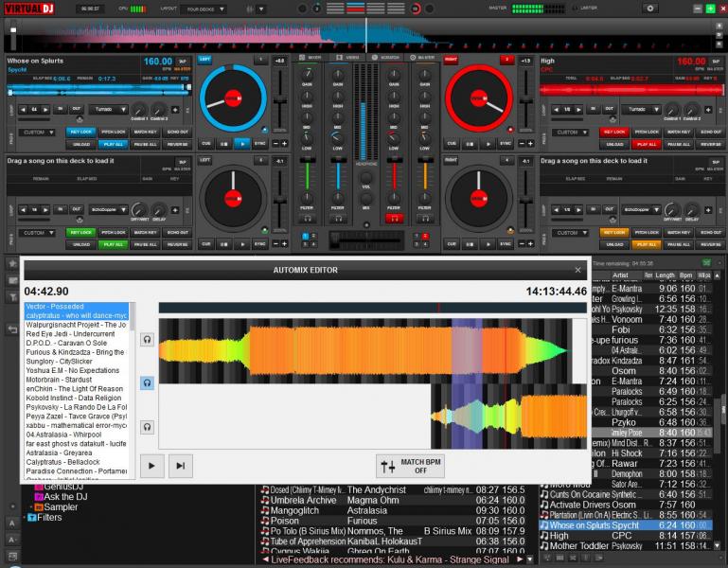This screenshot has height=568, width=728.
Task: Sync the blue left deck
Action: click(x=259, y=144)
